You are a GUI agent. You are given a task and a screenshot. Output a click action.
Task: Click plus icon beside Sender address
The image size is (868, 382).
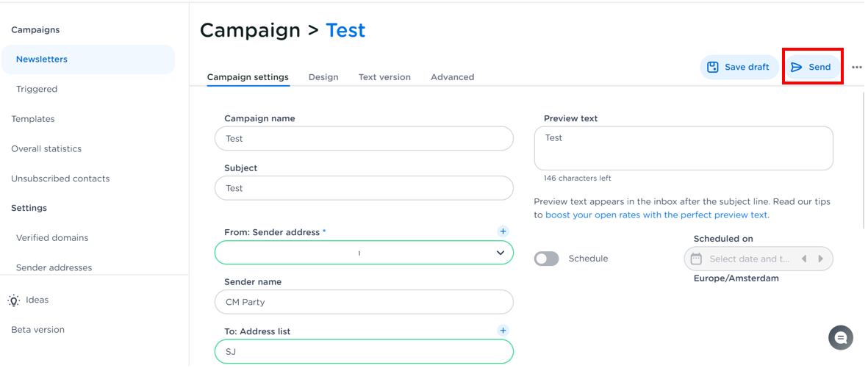pyautogui.click(x=503, y=231)
